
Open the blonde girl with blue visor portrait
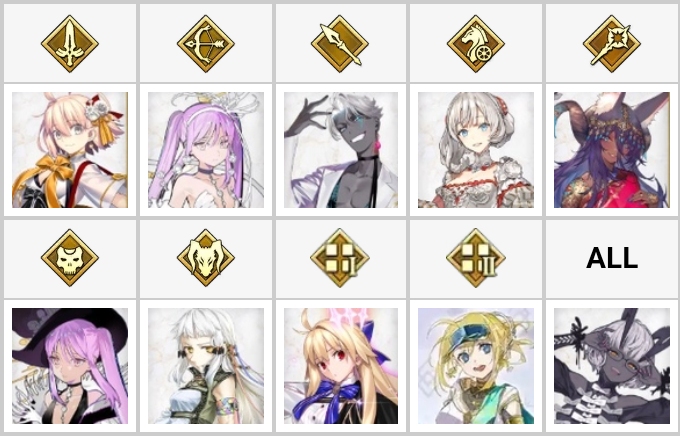476,366
